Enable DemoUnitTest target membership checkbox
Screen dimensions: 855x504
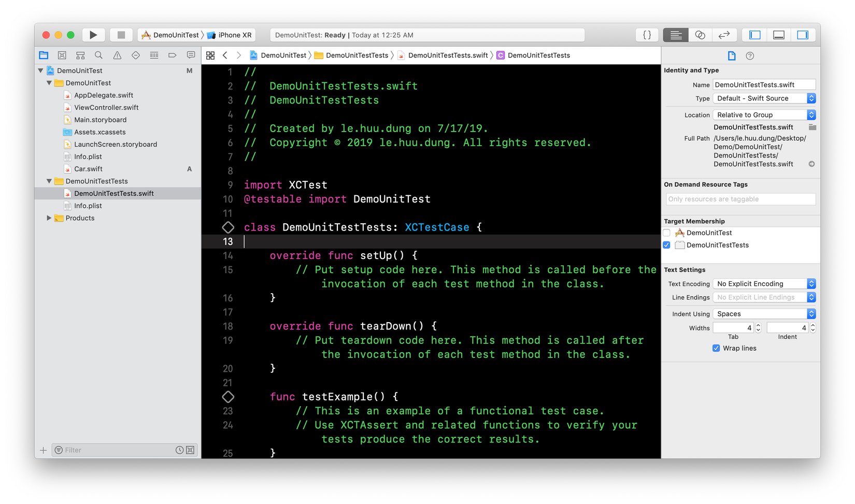pos(667,233)
